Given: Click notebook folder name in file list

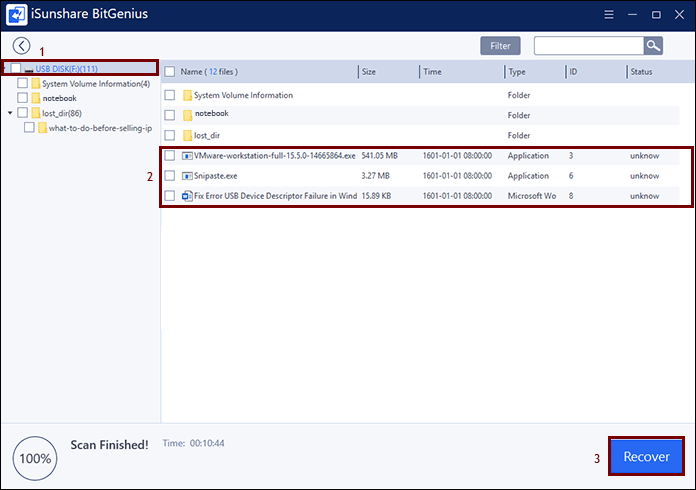Looking at the screenshot, I should click(x=212, y=113).
